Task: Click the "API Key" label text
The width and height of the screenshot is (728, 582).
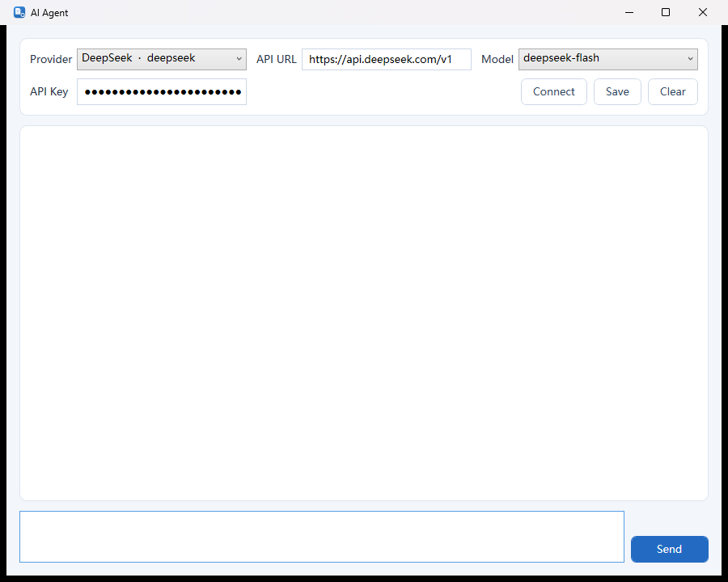Action: [49, 92]
